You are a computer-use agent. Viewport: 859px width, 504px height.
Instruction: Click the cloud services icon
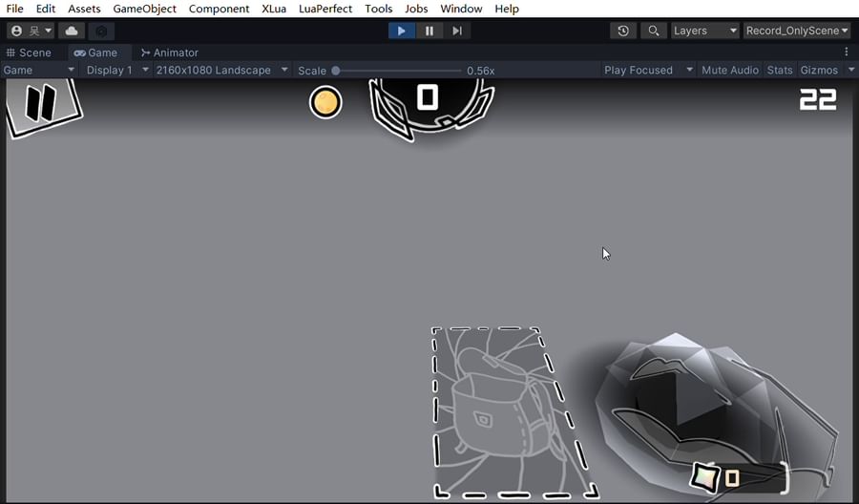[x=72, y=31]
